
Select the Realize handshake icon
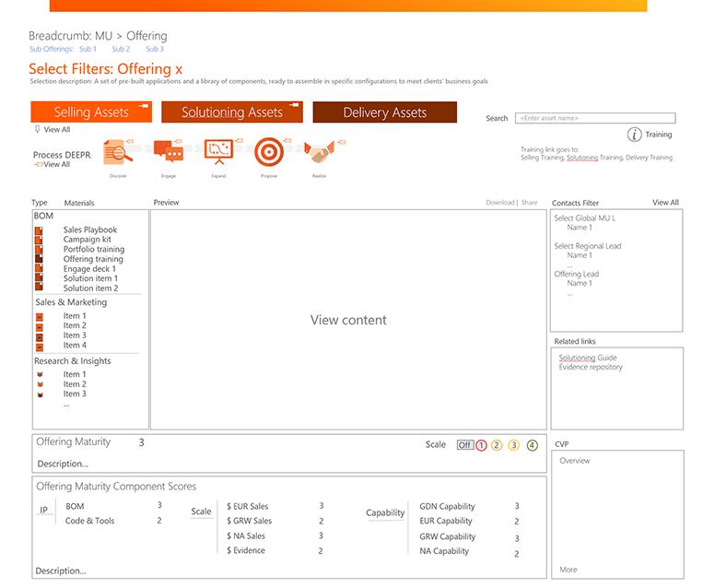point(319,152)
